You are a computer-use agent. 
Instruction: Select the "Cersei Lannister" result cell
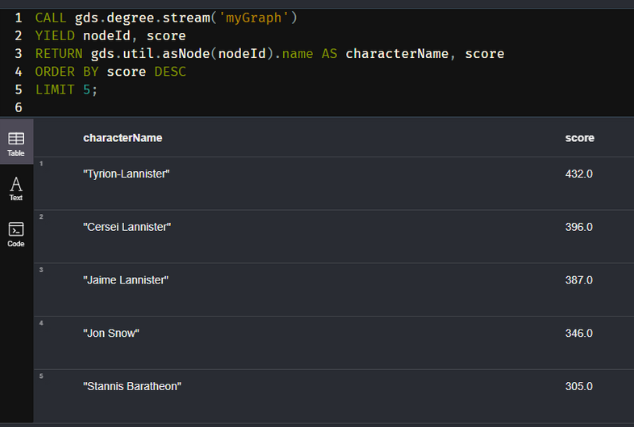click(x=127, y=227)
